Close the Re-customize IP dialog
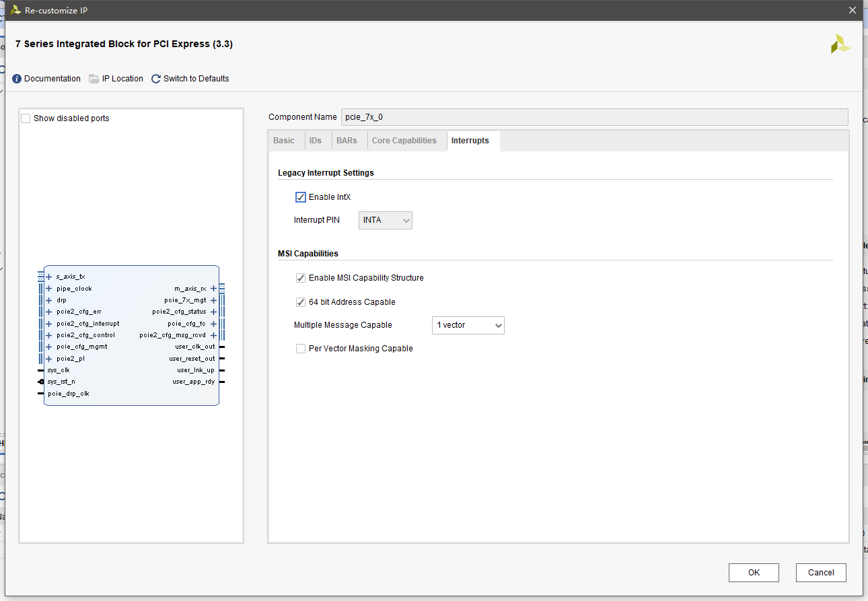Viewport: 868px width, 601px height. 853,10
